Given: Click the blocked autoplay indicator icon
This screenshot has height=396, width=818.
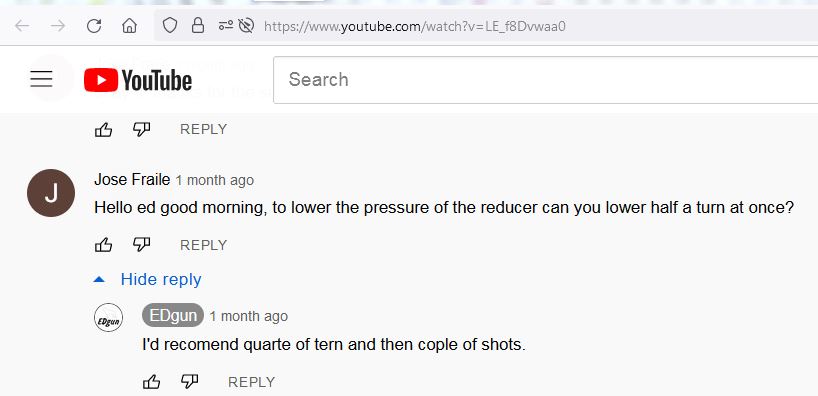Looking at the screenshot, I should [x=245, y=25].
